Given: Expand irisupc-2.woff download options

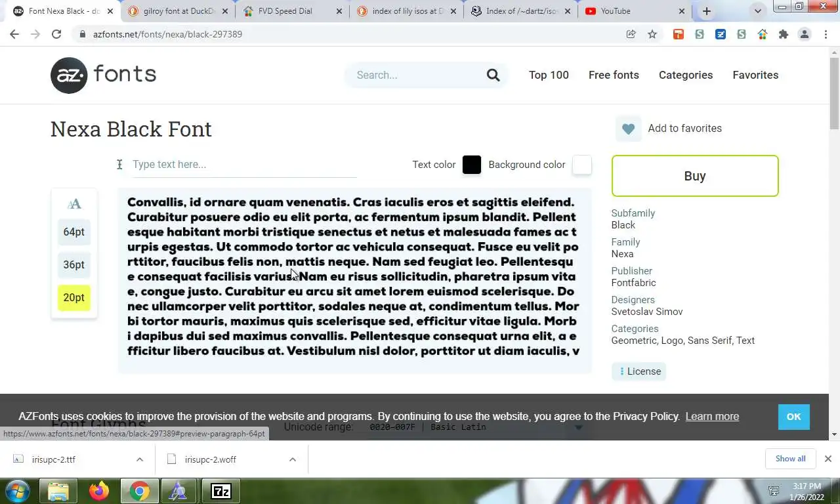Looking at the screenshot, I should pos(293,459).
